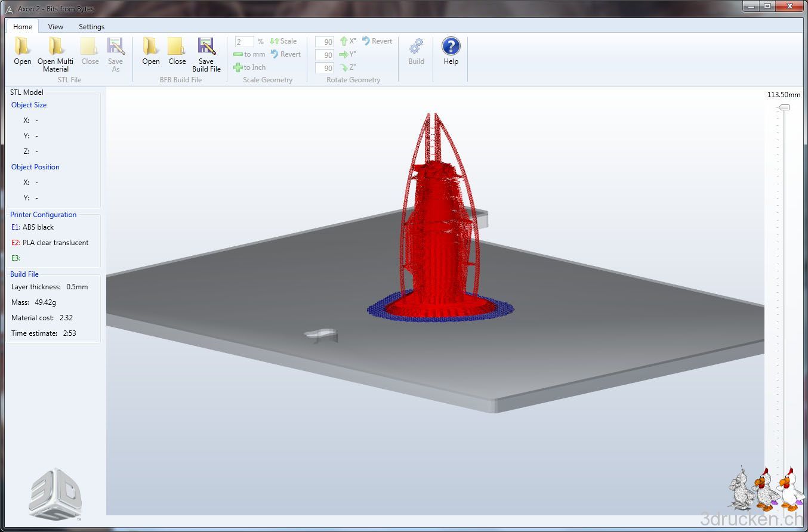This screenshot has width=808, height=532.
Task: Click the 'Layer thickness: 0.5mm' row
Action: pos(50,287)
